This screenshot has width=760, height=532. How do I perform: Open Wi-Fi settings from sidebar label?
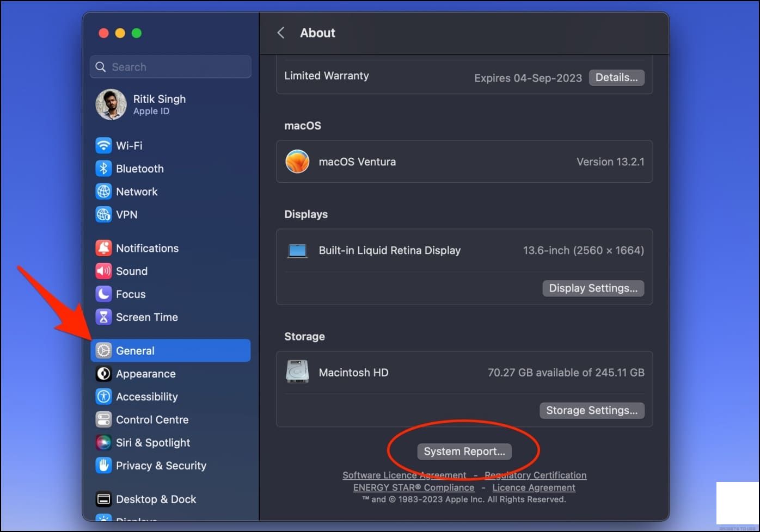tap(129, 146)
